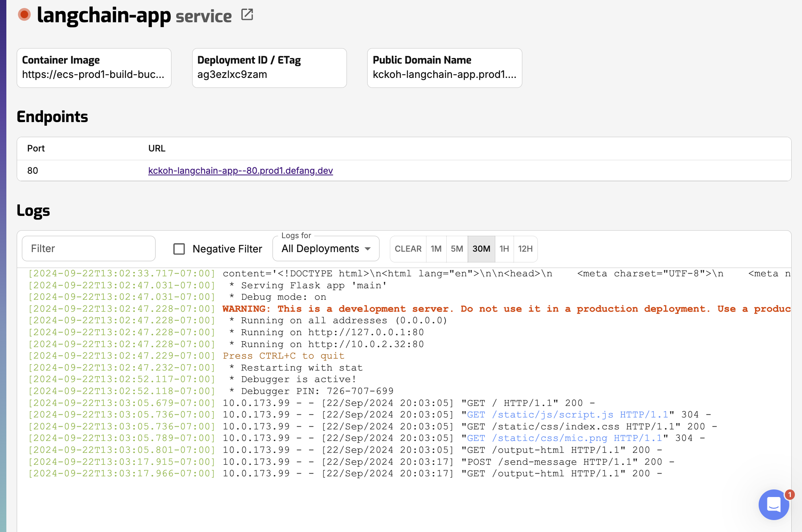Choose the 12H log time range

[525, 249]
